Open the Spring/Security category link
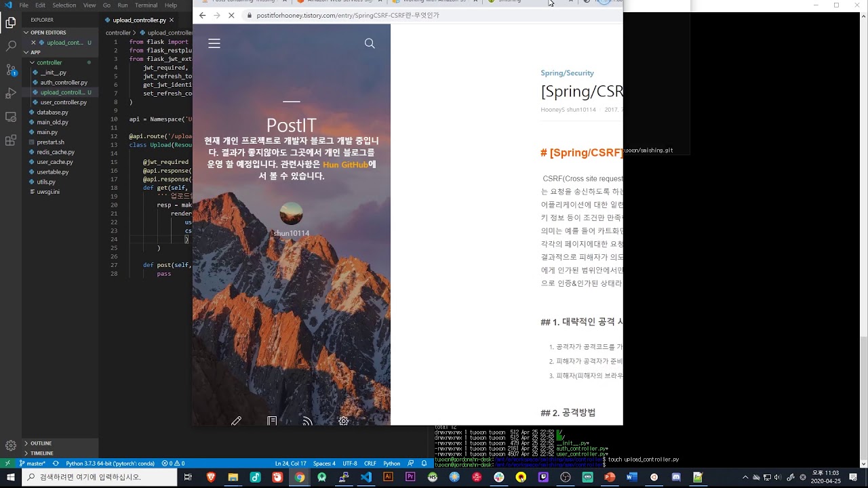The width and height of the screenshot is (868, 488). [x=567, y=73]
